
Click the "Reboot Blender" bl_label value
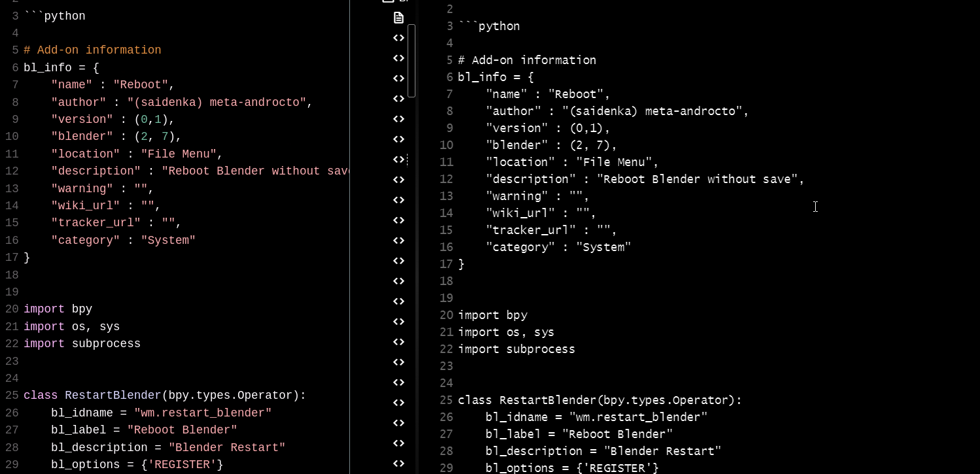tap(183, 430)
